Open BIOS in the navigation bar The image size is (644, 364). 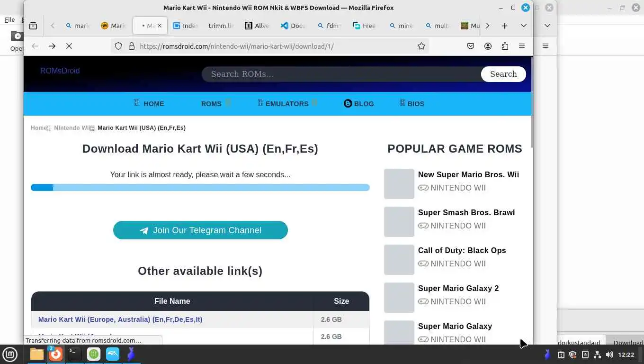(x=411, y=103)
